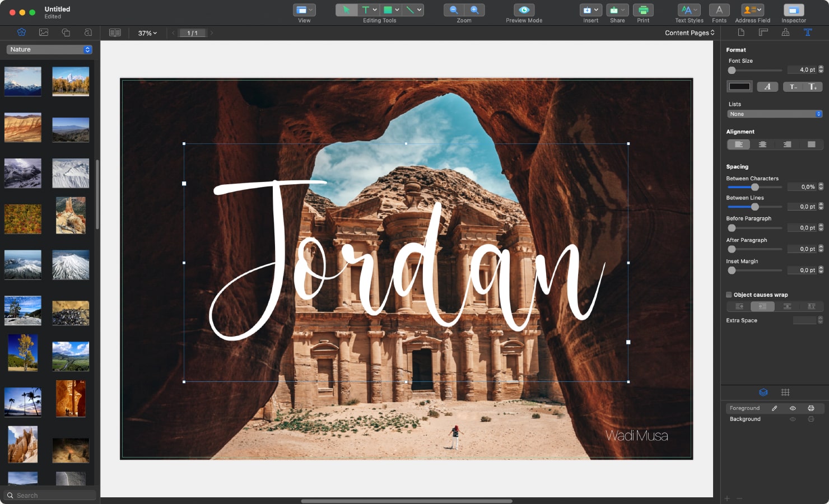Screen dimensions: 829x504
Task: Click the Inspector icon in the toolbar
Action: [x=793, y=10]
